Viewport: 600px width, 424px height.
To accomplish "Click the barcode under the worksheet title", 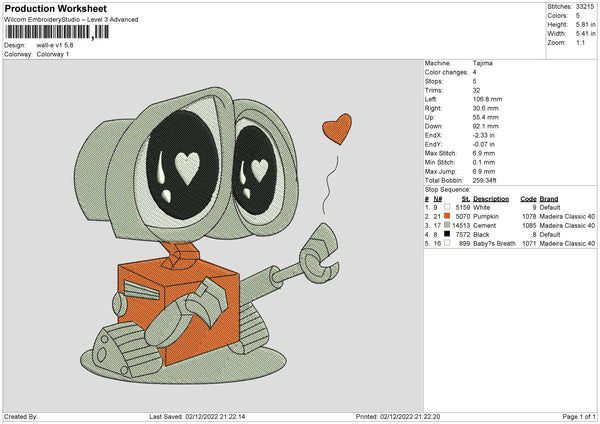I will click(x=57, y=32).
